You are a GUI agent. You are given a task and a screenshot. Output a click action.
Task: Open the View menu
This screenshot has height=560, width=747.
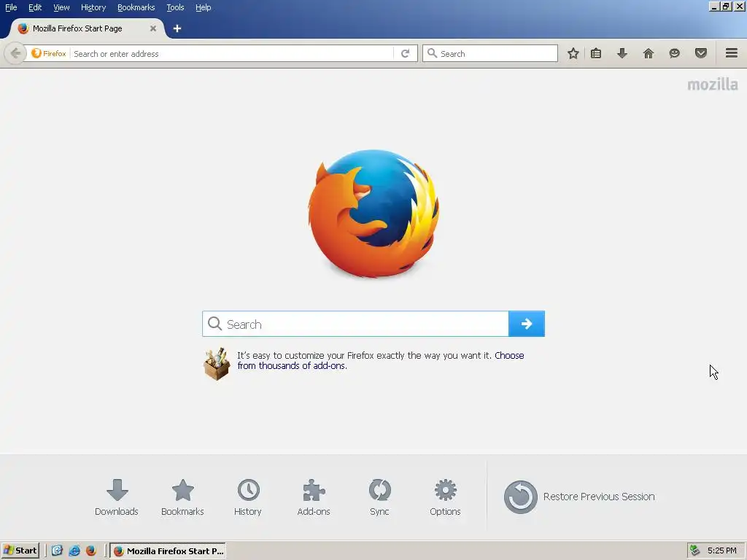(x=61, y=7)
